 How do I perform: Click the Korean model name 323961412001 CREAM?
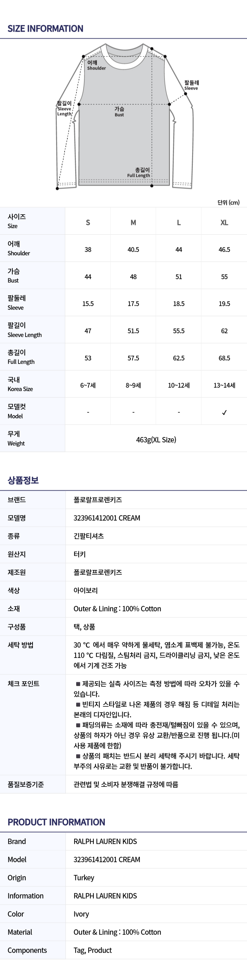pos(107,518)
